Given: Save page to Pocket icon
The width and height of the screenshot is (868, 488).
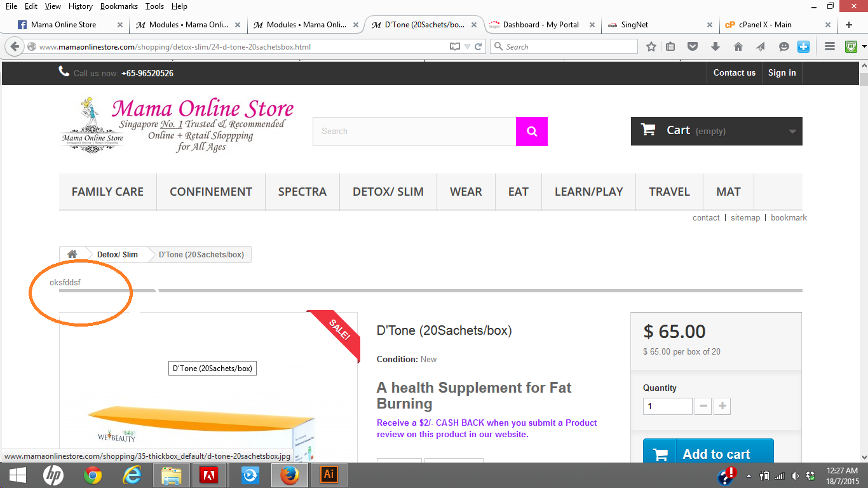Looking at the screenshot, I should (x=693, y=46).
